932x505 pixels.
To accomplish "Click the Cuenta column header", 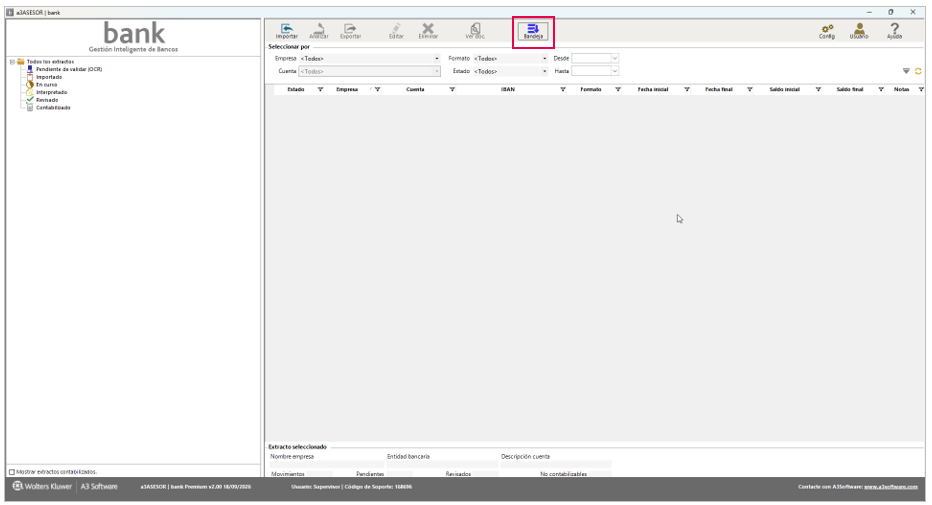I will pos(415,90).
